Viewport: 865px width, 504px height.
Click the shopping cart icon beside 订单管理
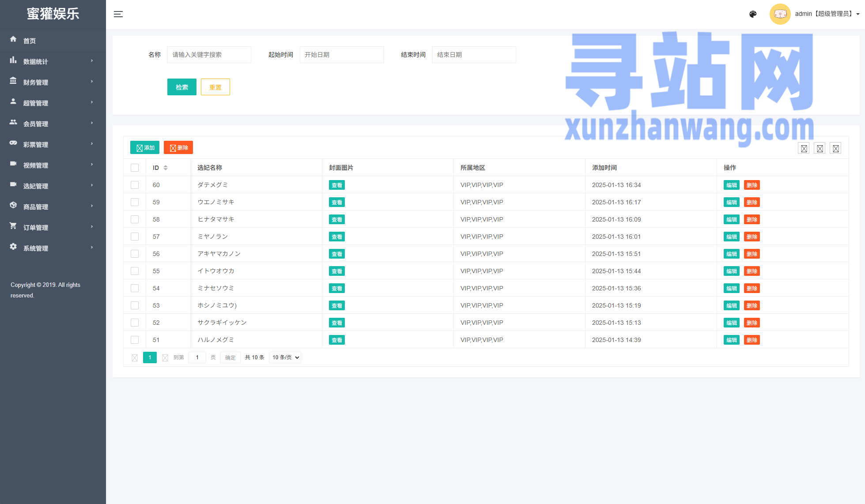tap(13, 226)
